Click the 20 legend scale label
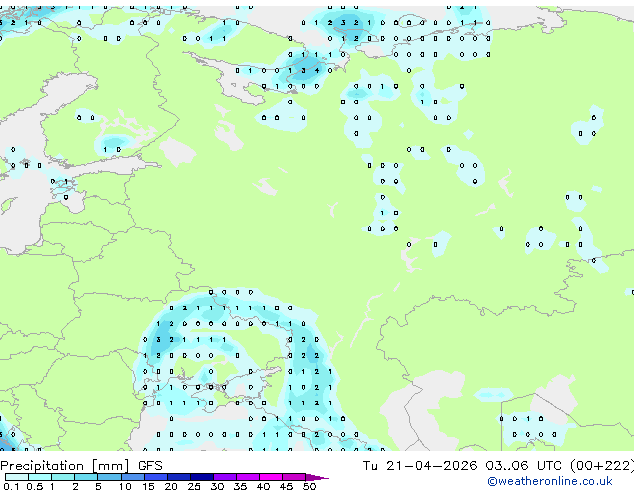 [171, 486]
